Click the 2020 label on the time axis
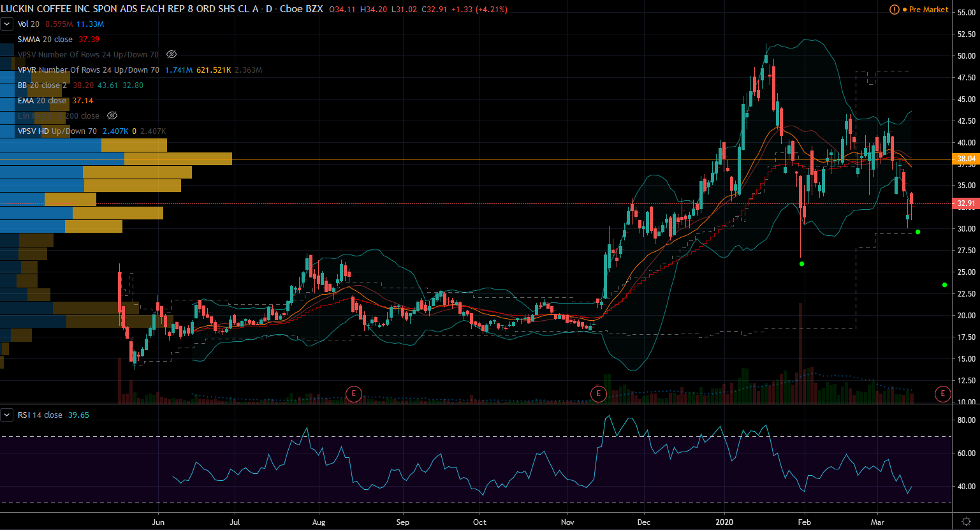The height and width of the screenshot is (530, 980). (x=724, y=522)
